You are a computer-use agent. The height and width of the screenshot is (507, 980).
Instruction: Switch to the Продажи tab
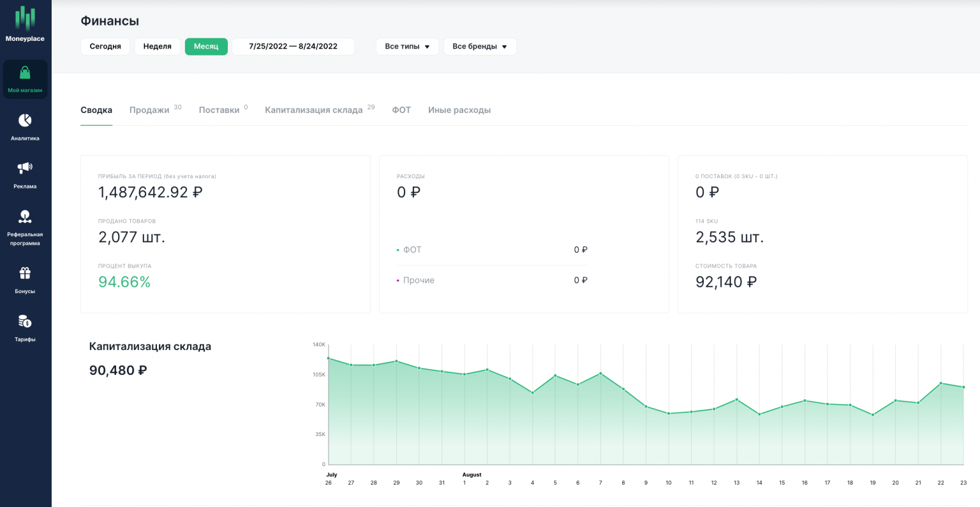click(149, 110)
